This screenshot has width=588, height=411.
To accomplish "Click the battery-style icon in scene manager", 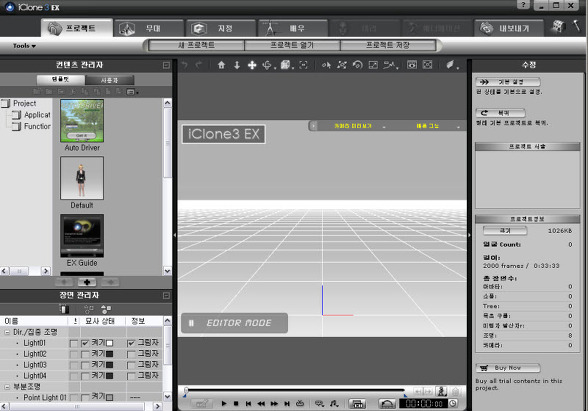I will tap(64, 309).
